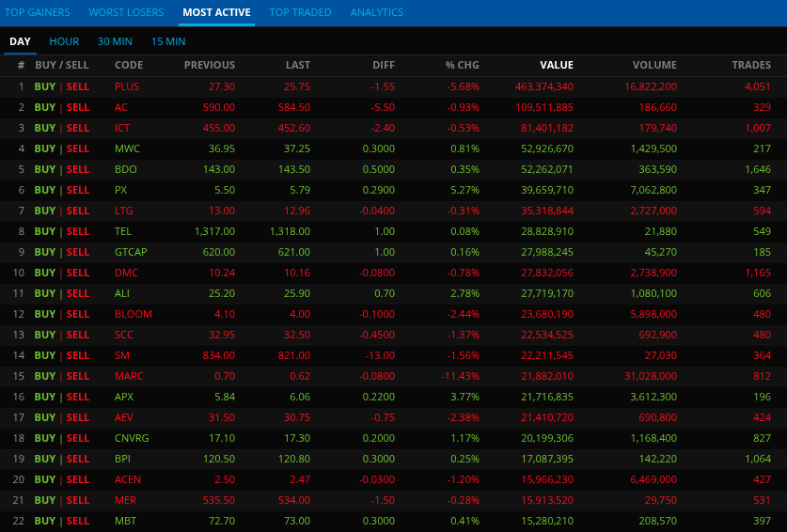Open the ALI stock code
787x532 pixels.
click(122, 293)
